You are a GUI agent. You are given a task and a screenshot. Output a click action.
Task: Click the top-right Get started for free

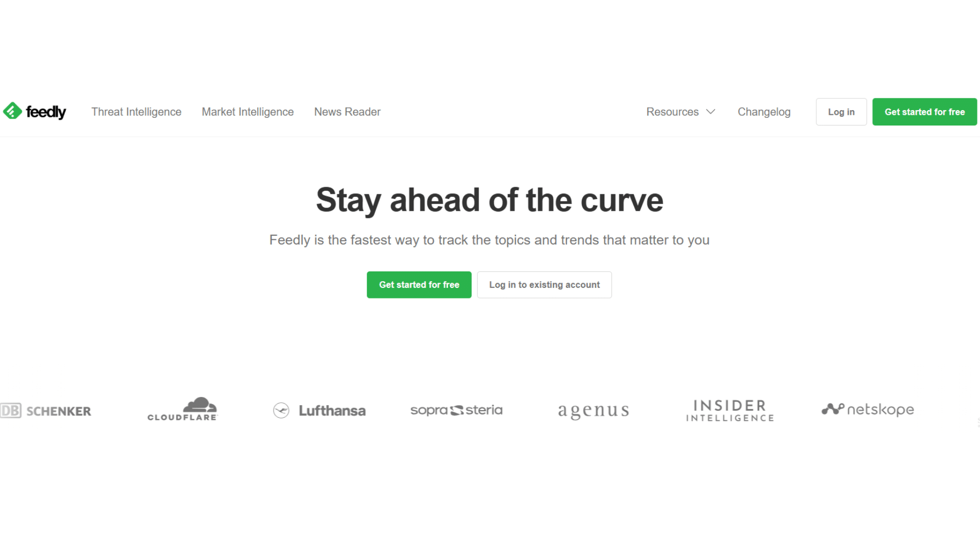tap(925, 112)
